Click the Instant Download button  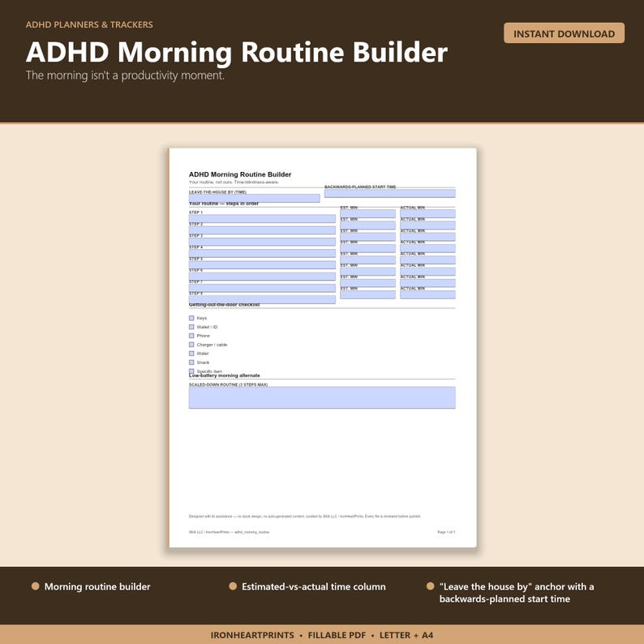(564, 33)
